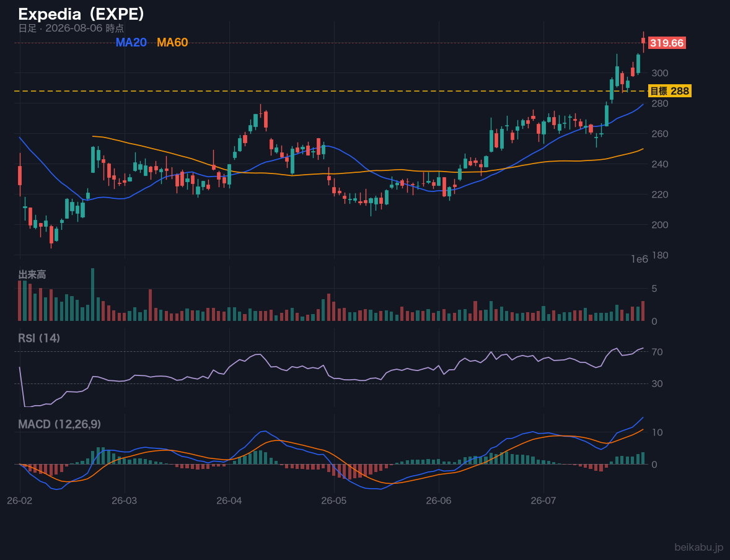Click the 26-07 date axis label
Viewport: 730px width, 560px height.
[543, 501]
